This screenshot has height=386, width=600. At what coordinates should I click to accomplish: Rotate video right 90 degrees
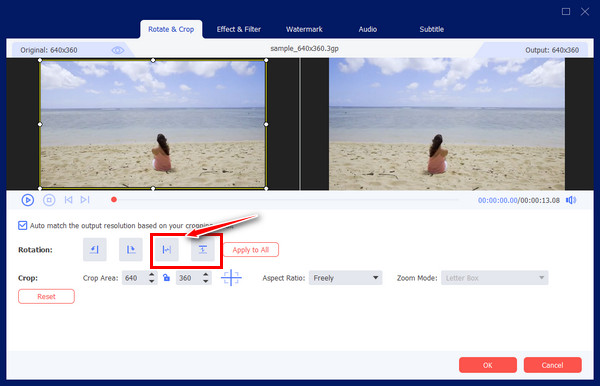pos(130,249)
